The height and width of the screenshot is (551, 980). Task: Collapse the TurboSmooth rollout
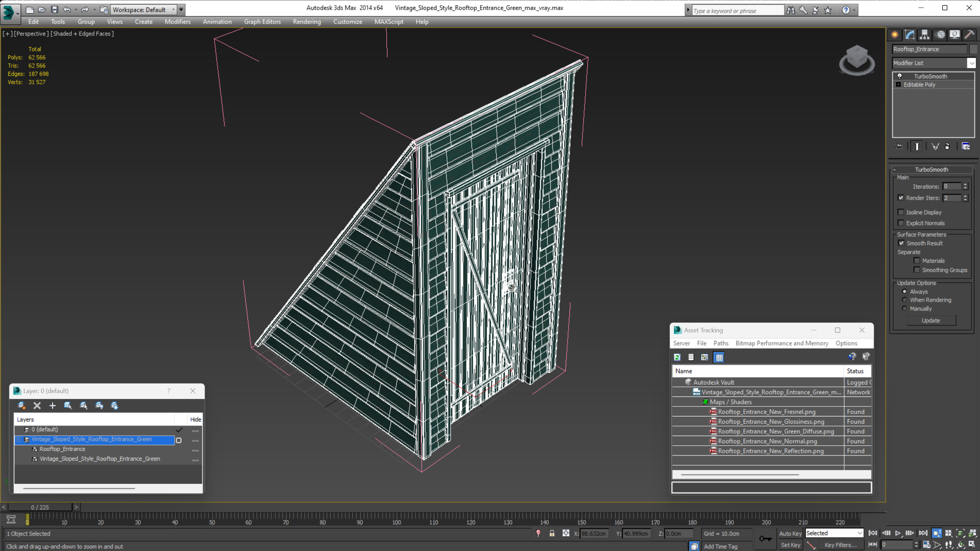coord(932,170)
